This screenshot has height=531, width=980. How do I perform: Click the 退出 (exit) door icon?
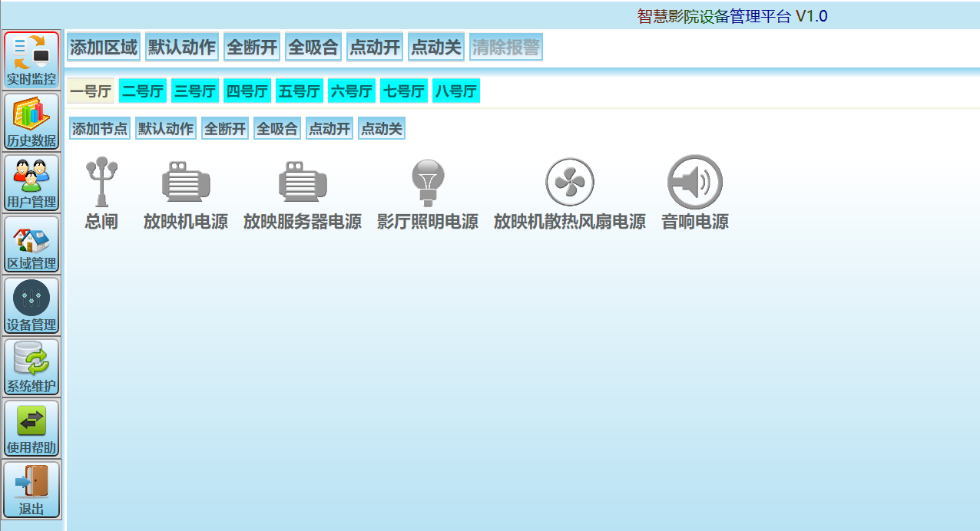(x=31, y=489)
